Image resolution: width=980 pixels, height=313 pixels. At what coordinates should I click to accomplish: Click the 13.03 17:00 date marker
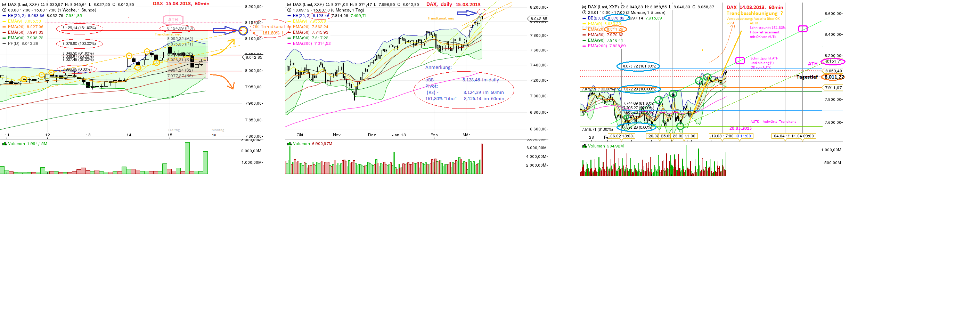tap(722, 136)
